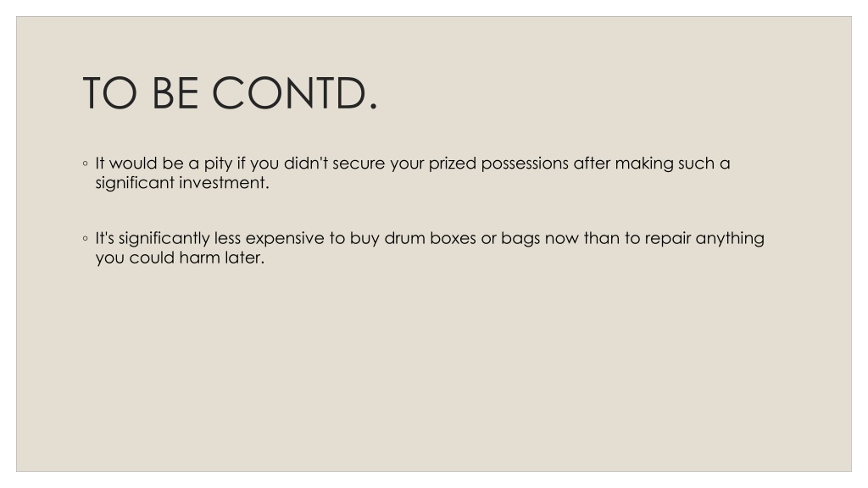Click the word 'TO' in the title
Image resolution: width=868 pixels, height=488 pixels.
(109, 93)
